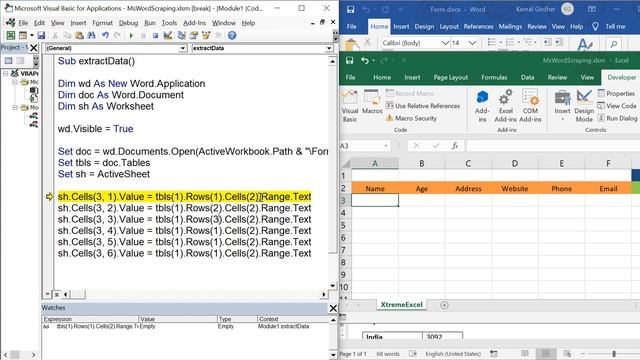Click VBA code vertical scrollbar down arrow
640x360 pixels.
click(x=333, y=286)
